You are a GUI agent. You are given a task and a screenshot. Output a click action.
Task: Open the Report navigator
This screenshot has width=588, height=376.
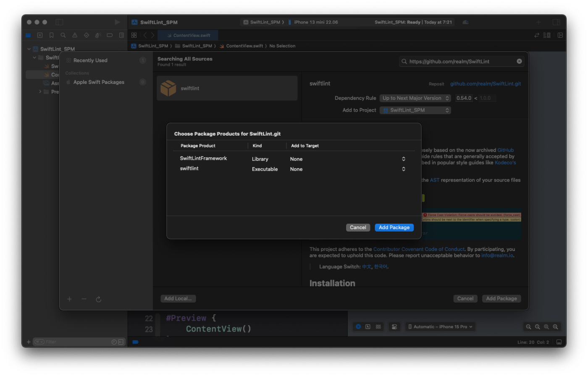point(121,35)
